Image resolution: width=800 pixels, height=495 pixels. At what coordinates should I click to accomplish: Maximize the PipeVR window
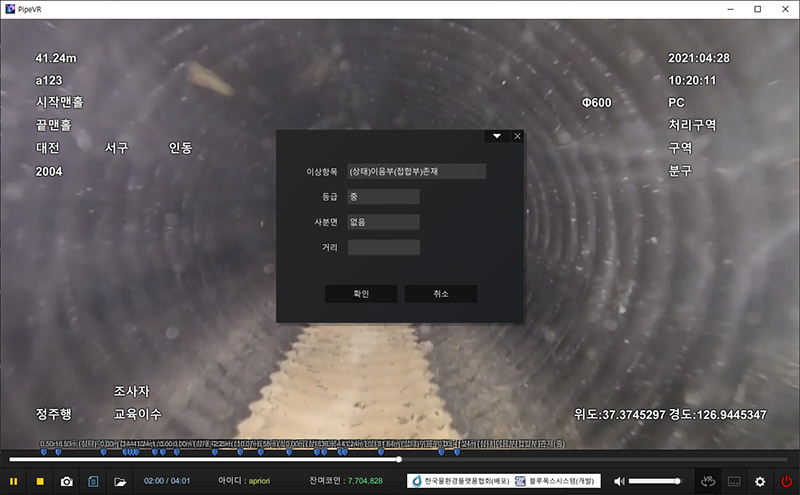[x=758, y=9]
